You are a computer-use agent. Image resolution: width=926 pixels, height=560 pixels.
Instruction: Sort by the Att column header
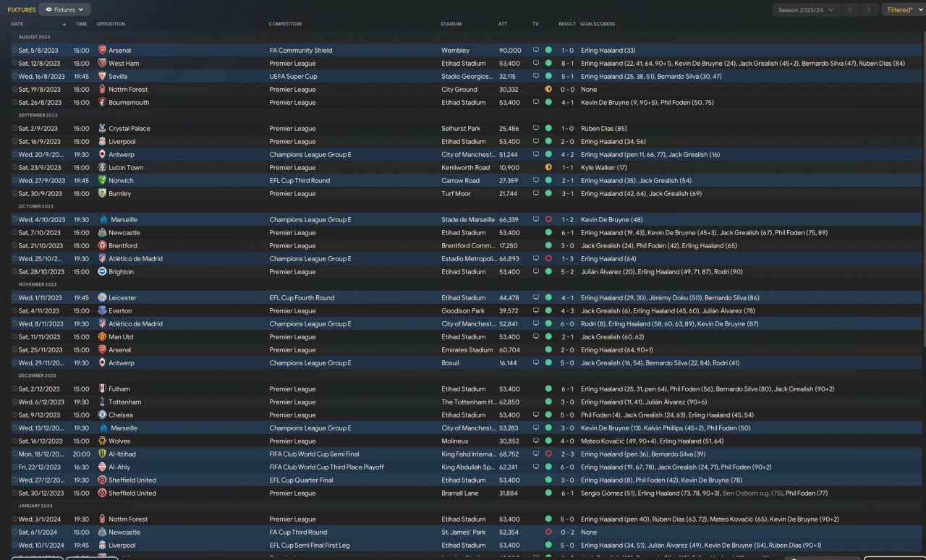(x=503, y=24)
